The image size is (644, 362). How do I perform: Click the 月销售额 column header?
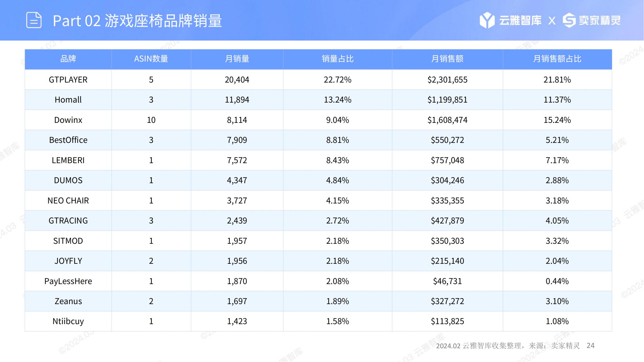(x=447, y=59)
